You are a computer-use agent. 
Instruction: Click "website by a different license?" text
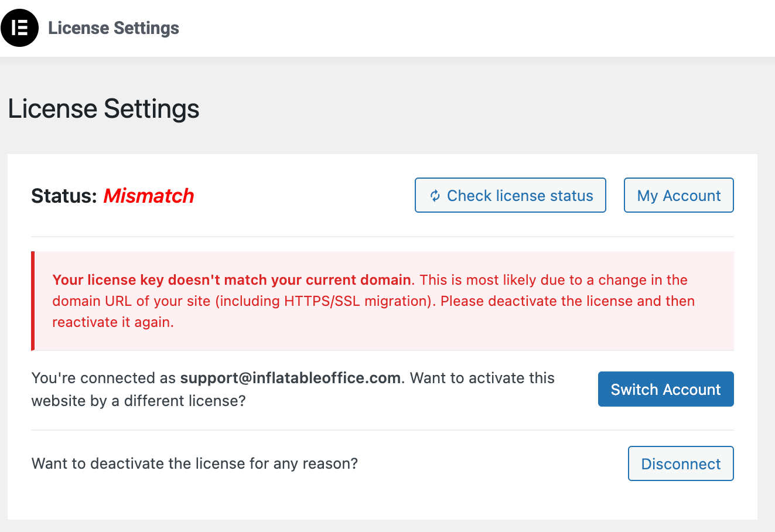138,401
